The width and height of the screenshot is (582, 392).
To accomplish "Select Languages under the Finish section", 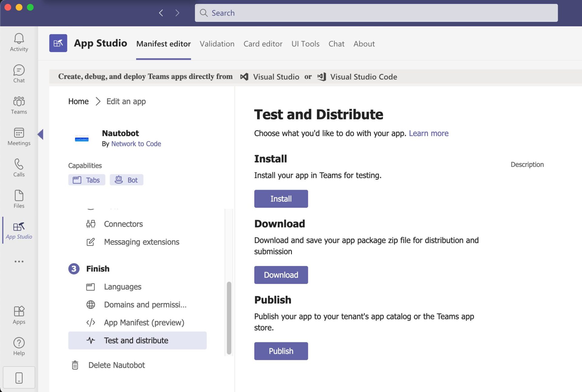I will pos(122,287).
